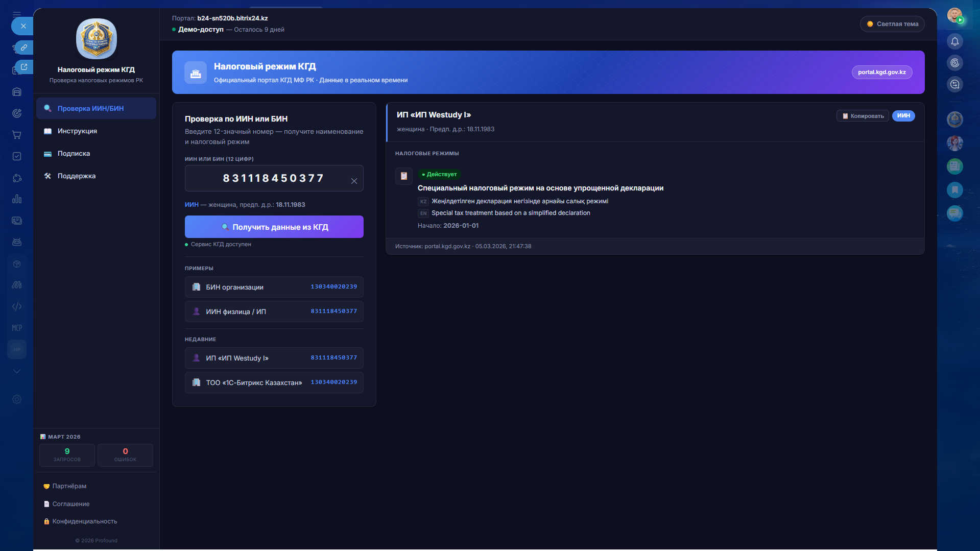This screenshot has width=980, height=551.
Task: Open recent entry ИП «ИП Westudy I»
Action: pos(274,358)
